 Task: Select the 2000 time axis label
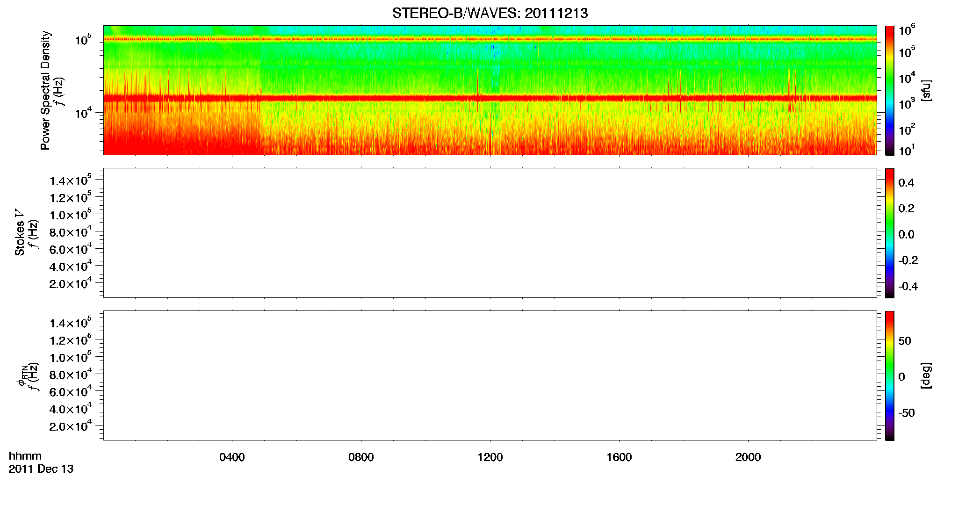[748, 457]
